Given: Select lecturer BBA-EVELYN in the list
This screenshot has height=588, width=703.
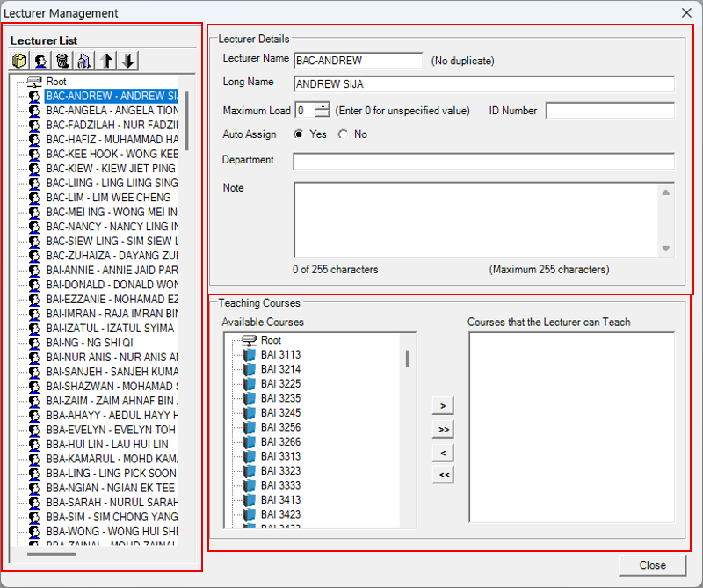Looking at the screenshot, I should coord(111,430).
